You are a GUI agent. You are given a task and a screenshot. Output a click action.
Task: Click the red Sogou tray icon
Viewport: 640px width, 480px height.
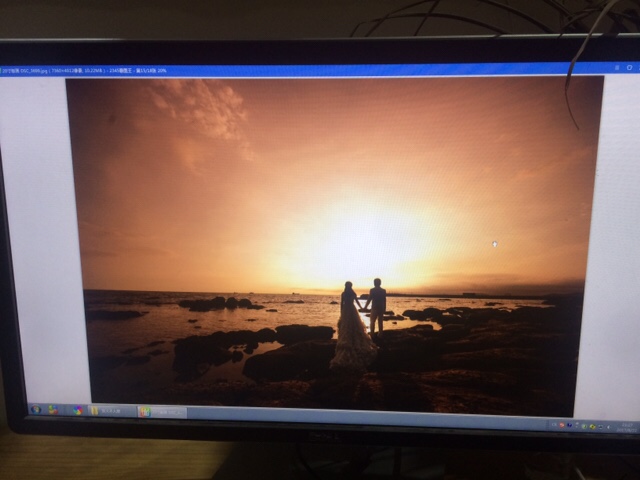click(562, 425)
